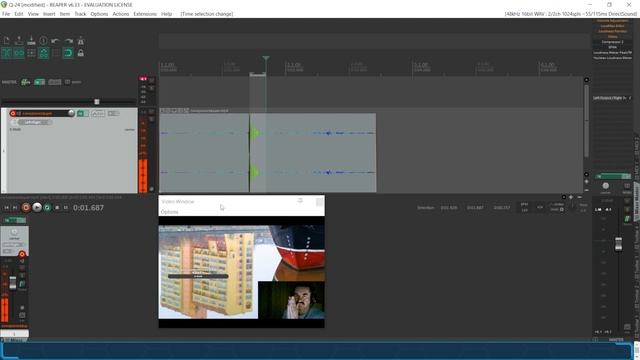Click the Video Window pin icon

(300, 201)
